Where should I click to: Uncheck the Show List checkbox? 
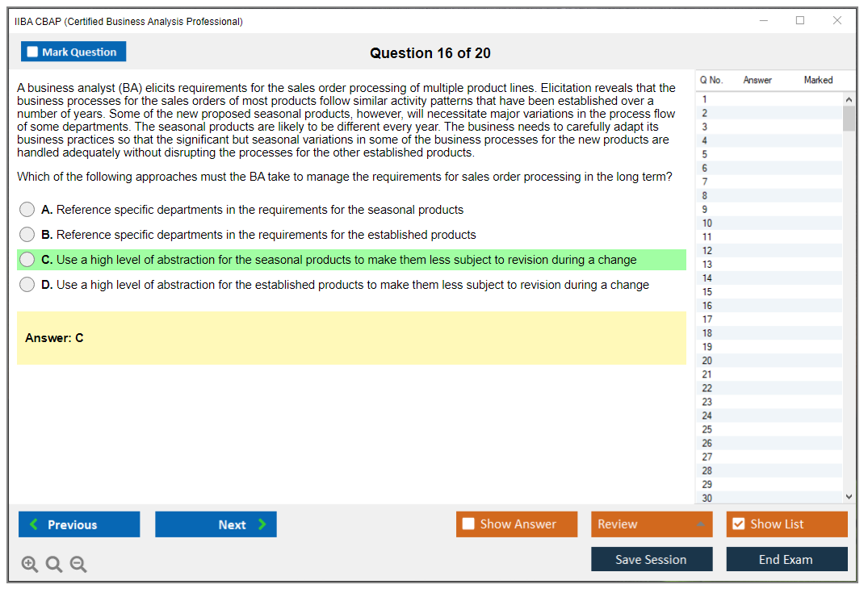(x=738, y=524)
